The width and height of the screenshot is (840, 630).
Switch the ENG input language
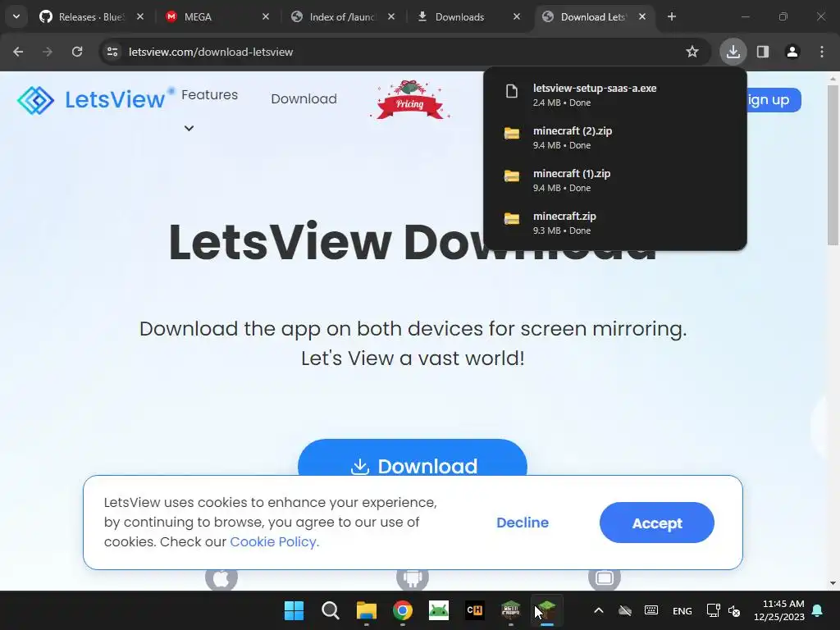click(x=682, y=610)
